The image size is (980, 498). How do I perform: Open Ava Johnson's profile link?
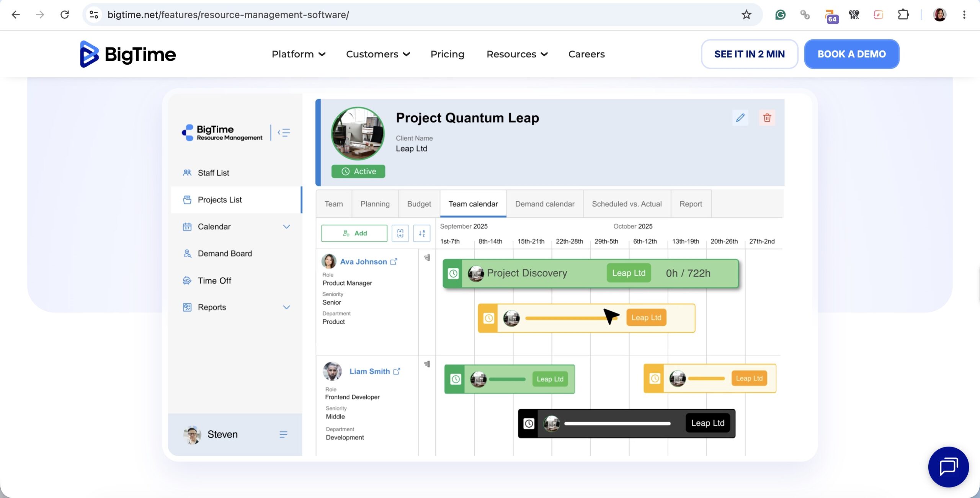point(364,262)
